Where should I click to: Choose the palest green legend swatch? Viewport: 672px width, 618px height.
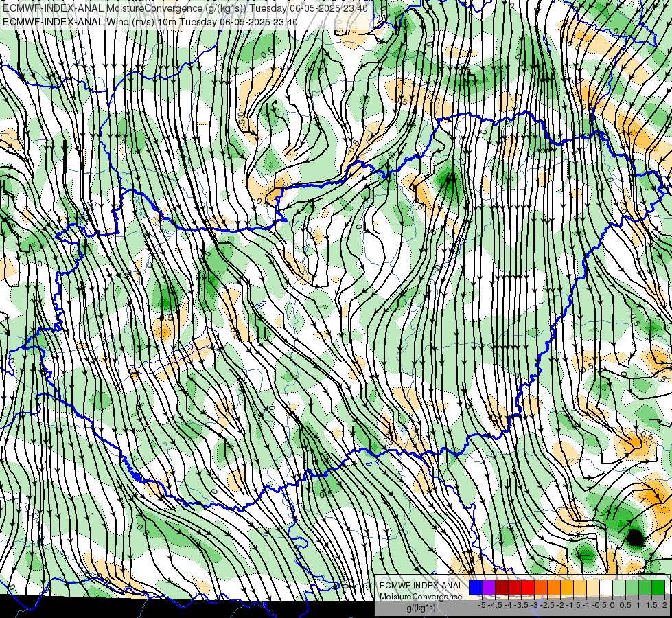619,587
